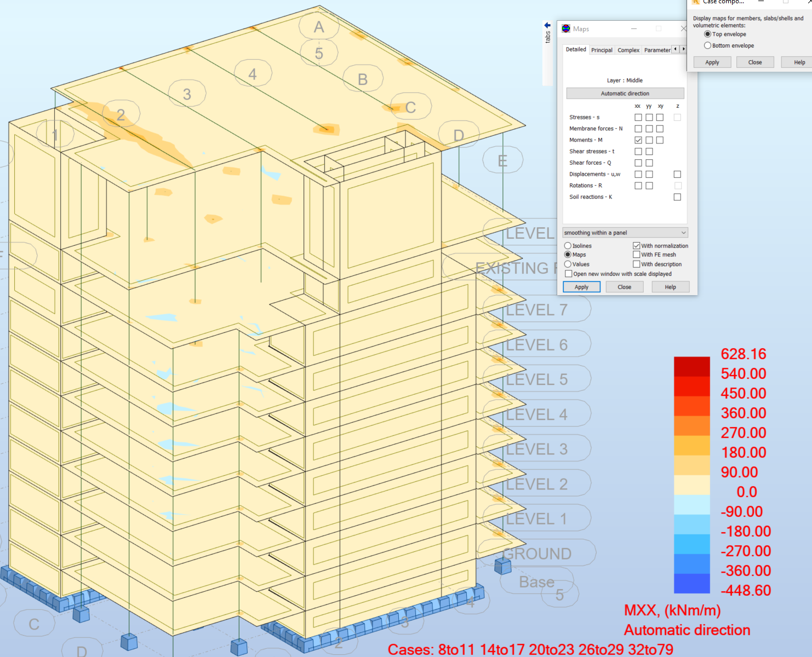The height and width of the screenshot is (657, 812).
Task: Switch to the Principal tab
Action: pos(602,50)
